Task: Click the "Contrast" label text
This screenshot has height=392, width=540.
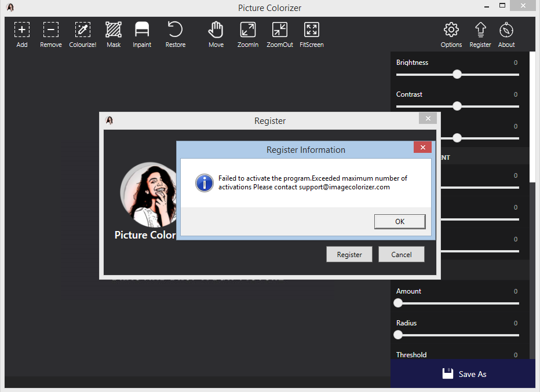Action: coord(409,94)
